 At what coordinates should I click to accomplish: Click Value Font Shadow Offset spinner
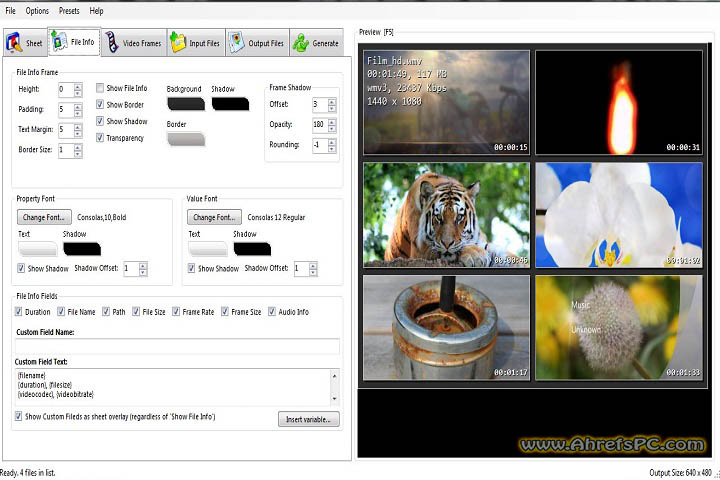tap(313, 269)
